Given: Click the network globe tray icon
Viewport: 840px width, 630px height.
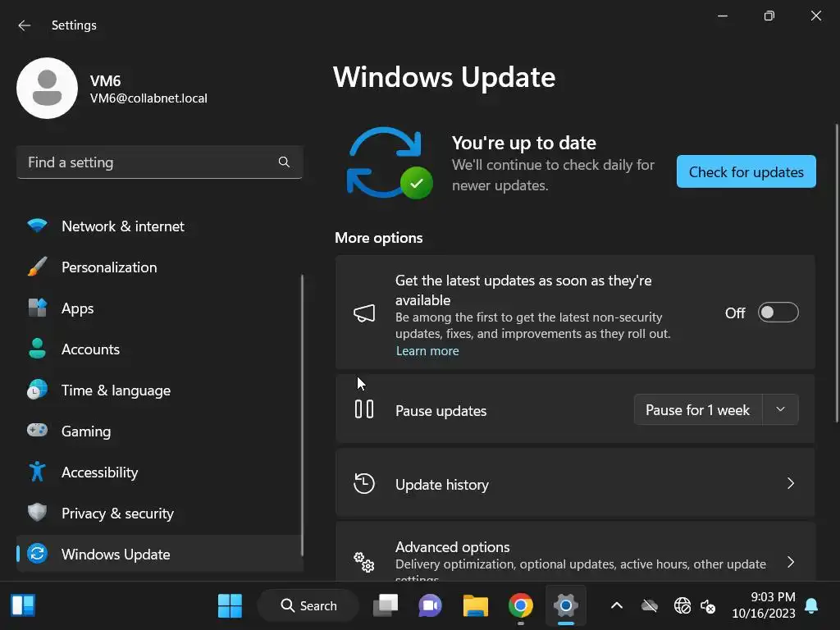Looking at the screenshot, I should [682, 606].
